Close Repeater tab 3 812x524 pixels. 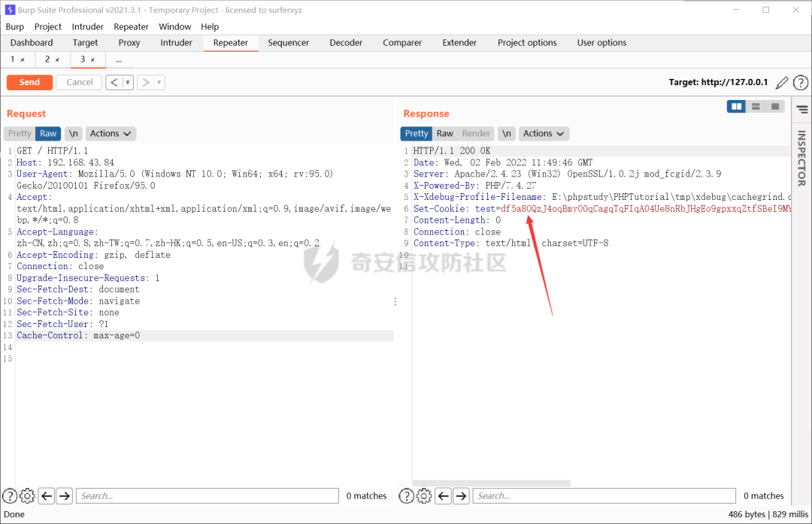coord(92,60)
